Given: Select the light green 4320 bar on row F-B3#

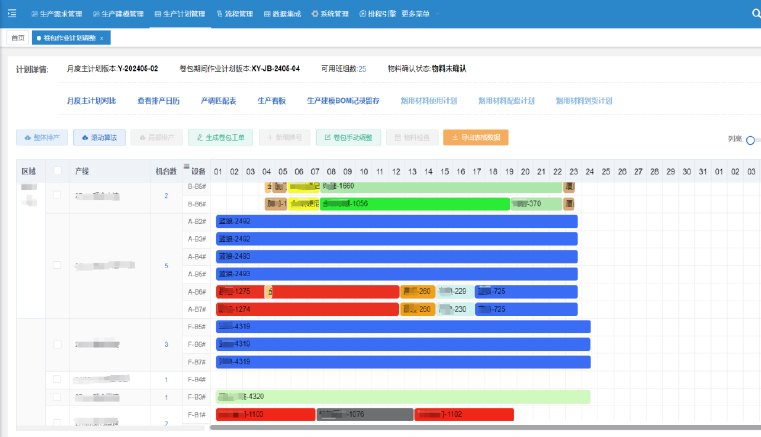Looking at the screenshot, I should pyautogui.click(x=403, y=397).
